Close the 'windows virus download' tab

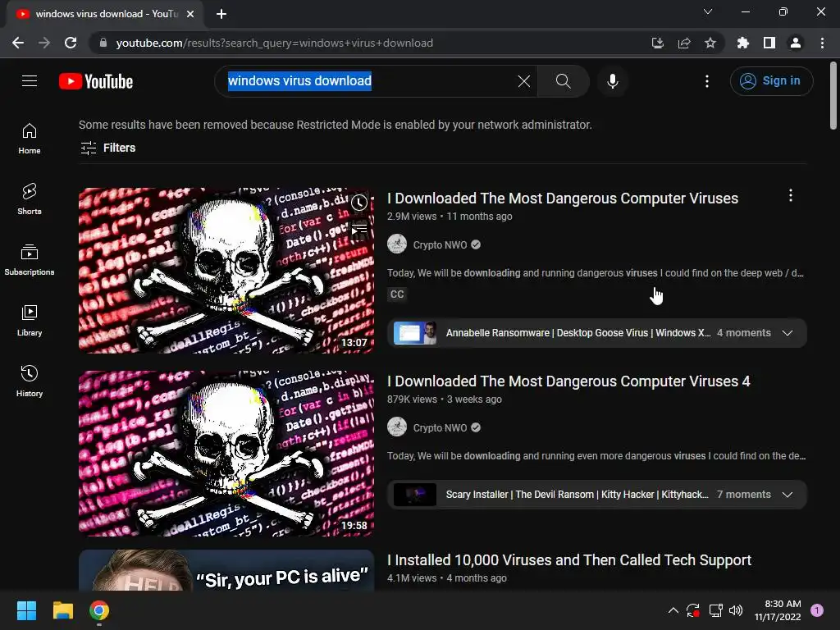190,14
